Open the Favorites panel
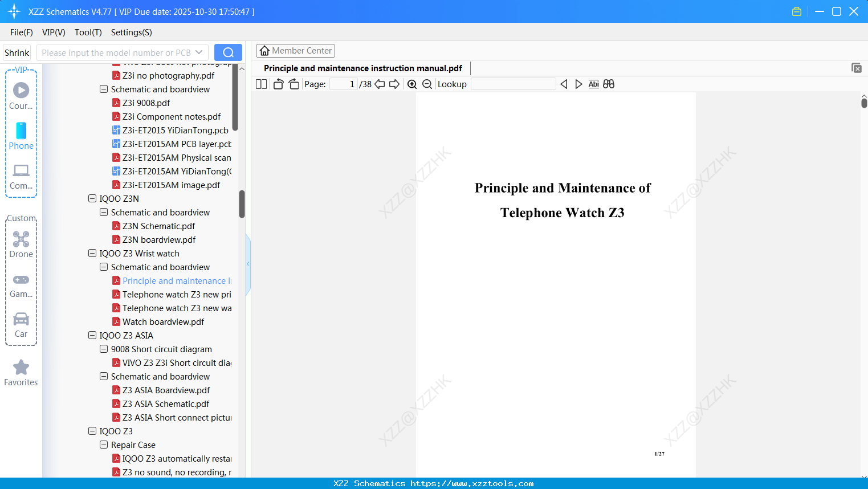The width and height of the screenshot is (868, 489). coord(21,372)
